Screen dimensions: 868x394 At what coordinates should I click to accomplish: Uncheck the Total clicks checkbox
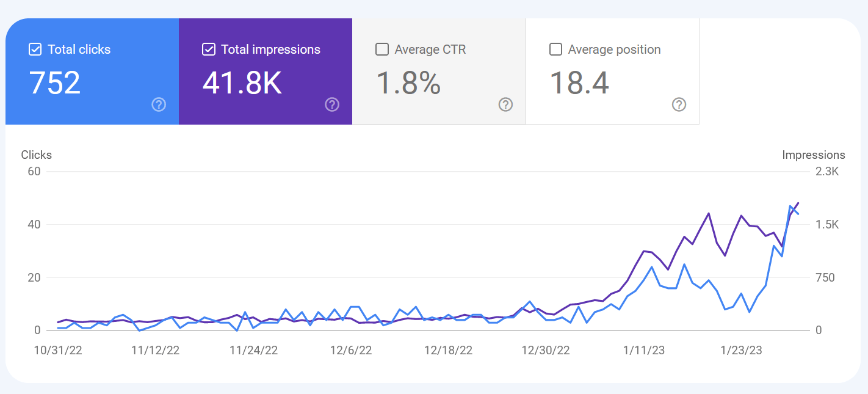coord(35,49)
